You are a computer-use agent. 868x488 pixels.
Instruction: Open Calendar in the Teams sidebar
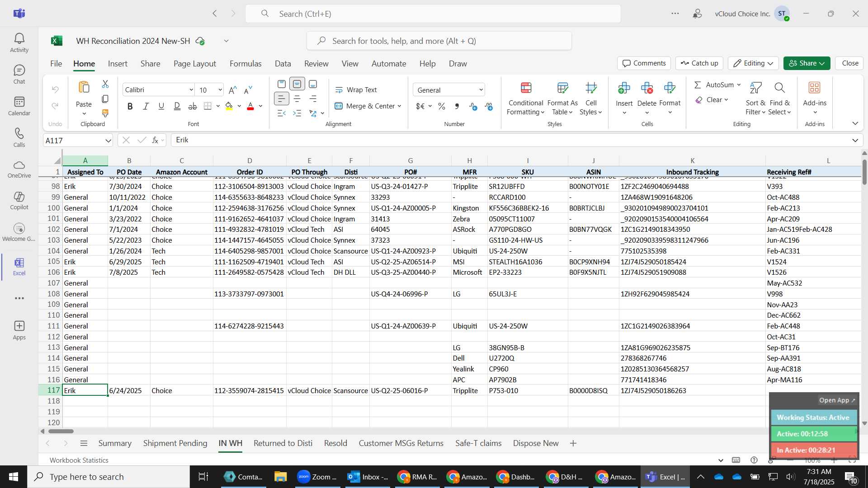19,106
